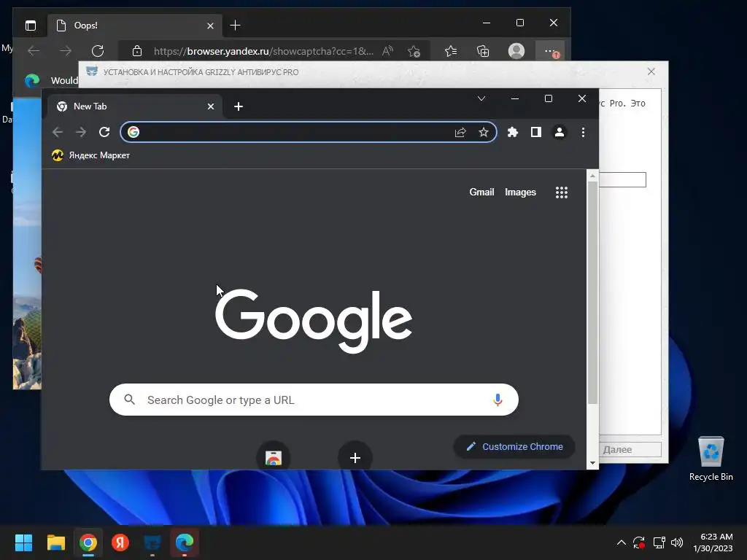Open clock showing 6:23 AM
This screenshot has width=747, height=560.
713,542
